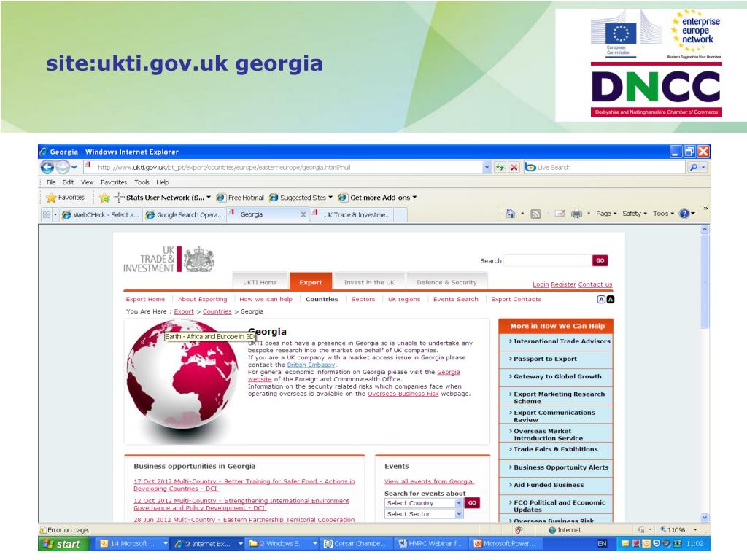This screenshot has width=747, height=560.
Task: Open the Windows Explorer taskbar group
Action: click(282, 544)
